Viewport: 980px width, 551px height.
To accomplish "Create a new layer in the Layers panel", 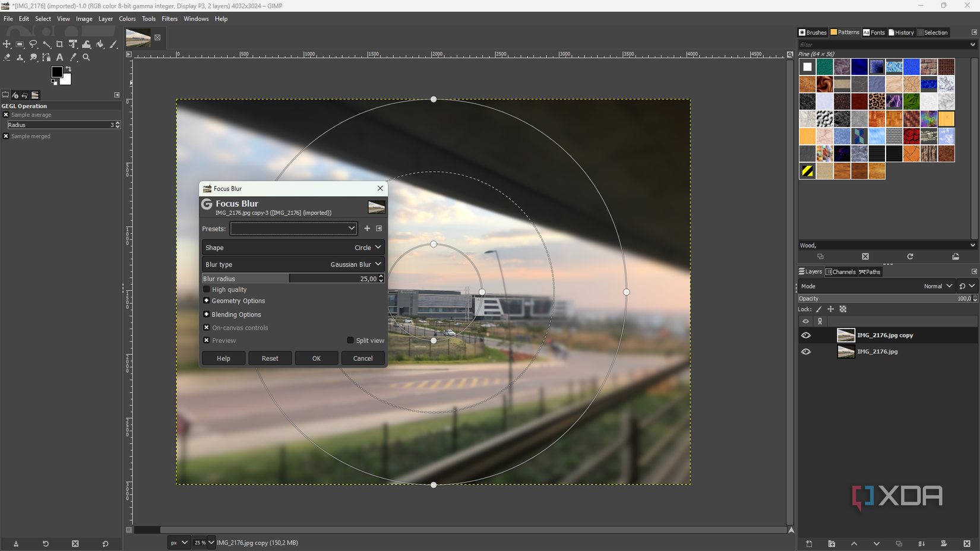I will point(809,544).
